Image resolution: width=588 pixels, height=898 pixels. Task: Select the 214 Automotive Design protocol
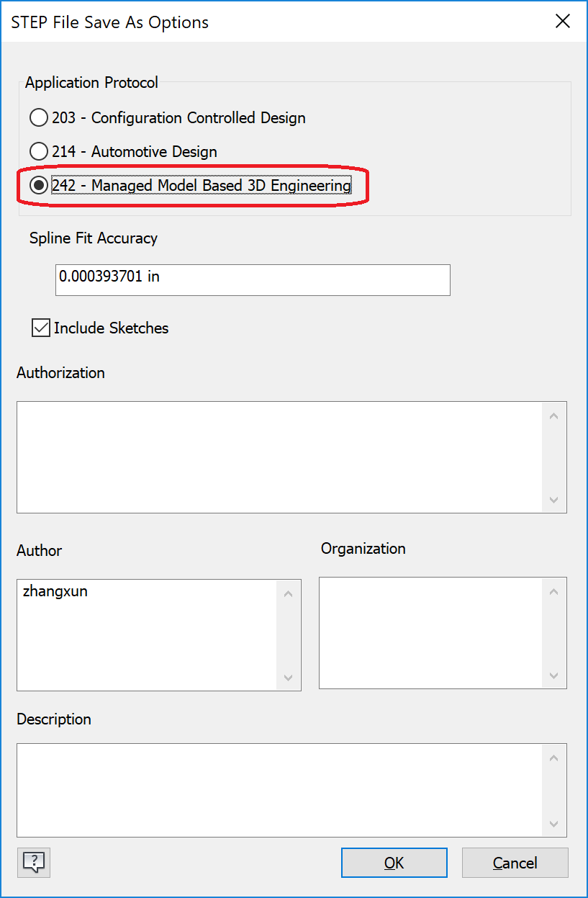click(x=38, y=151)
